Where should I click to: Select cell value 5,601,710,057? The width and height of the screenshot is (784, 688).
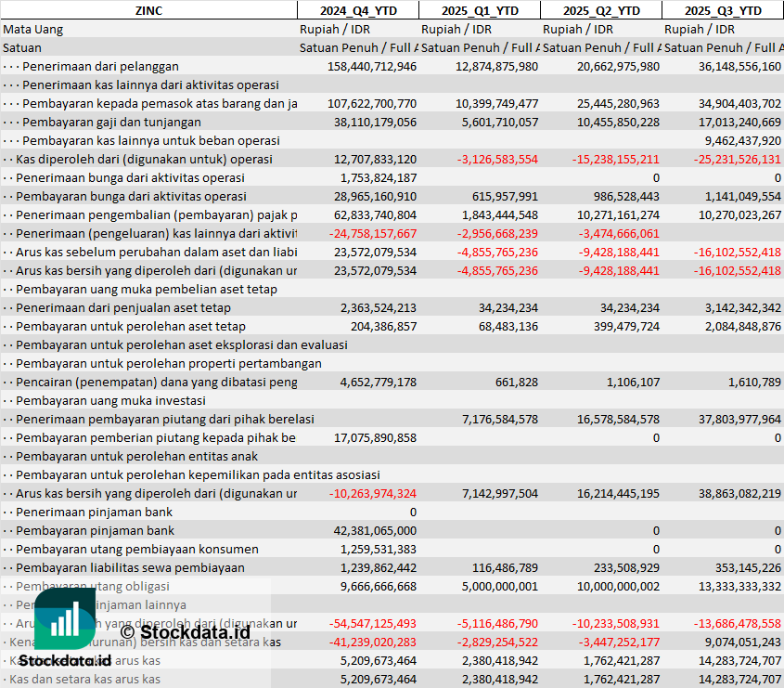tap(500, 122)
